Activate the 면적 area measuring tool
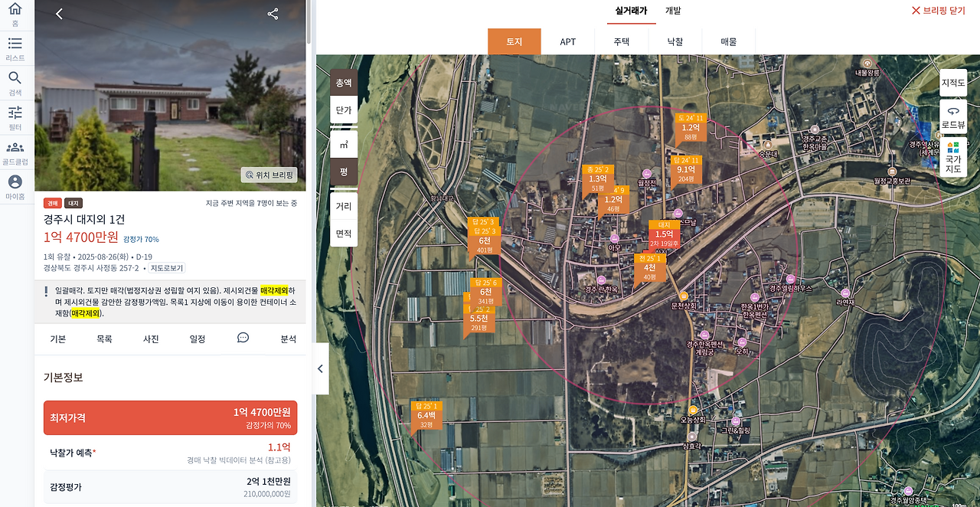980x507 pixels. click(x=344, y=234)
